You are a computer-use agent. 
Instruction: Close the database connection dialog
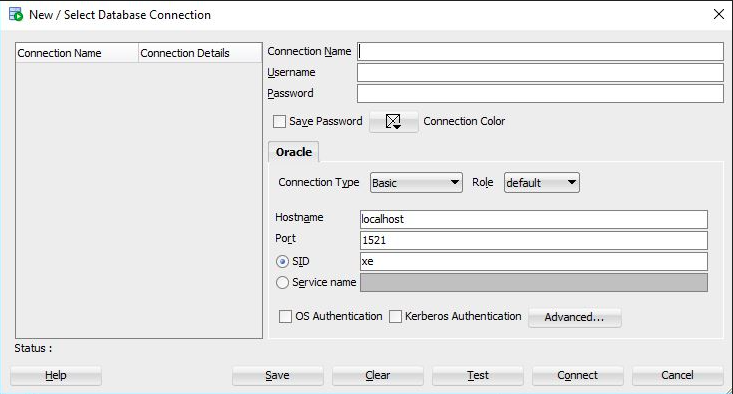point(719,14)
